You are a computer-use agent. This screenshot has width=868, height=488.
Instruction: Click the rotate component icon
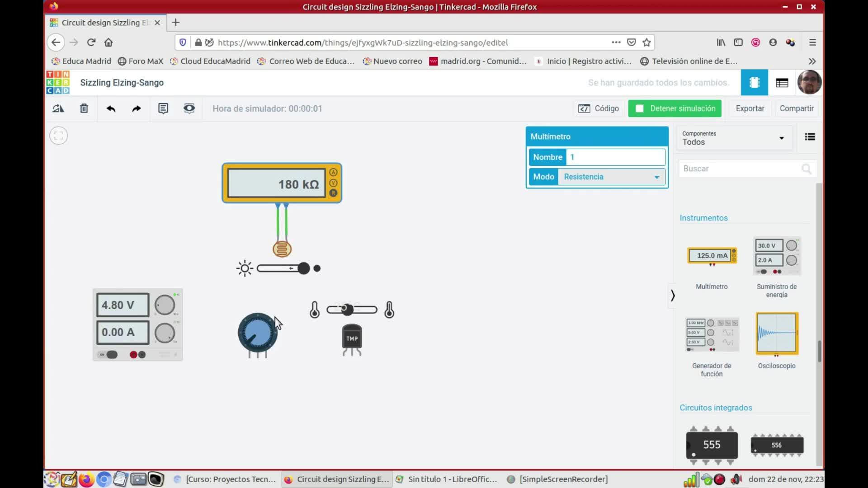click(58, 108)
